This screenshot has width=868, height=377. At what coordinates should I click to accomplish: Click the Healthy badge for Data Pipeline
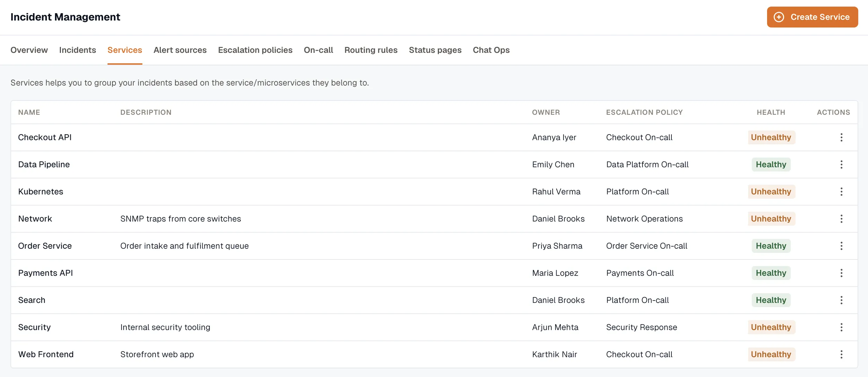point(771,165)
